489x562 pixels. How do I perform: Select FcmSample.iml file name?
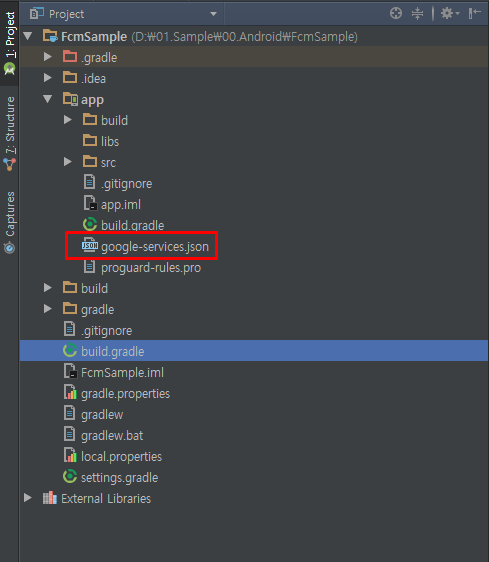tap(122, 372)
